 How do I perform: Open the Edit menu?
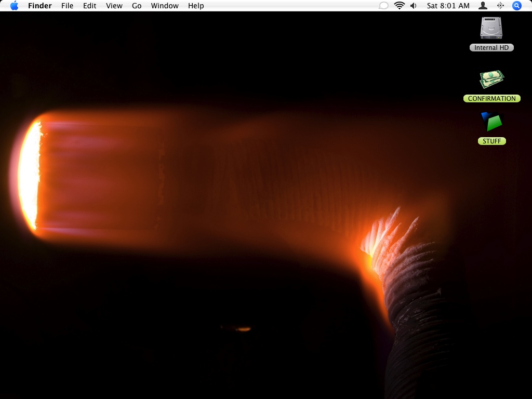pos(89,6)
